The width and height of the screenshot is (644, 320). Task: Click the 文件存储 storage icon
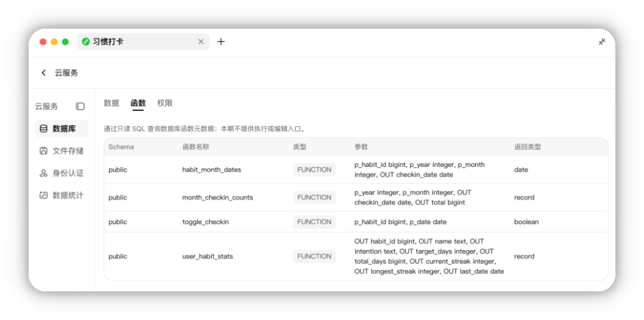tap(44, 151)
